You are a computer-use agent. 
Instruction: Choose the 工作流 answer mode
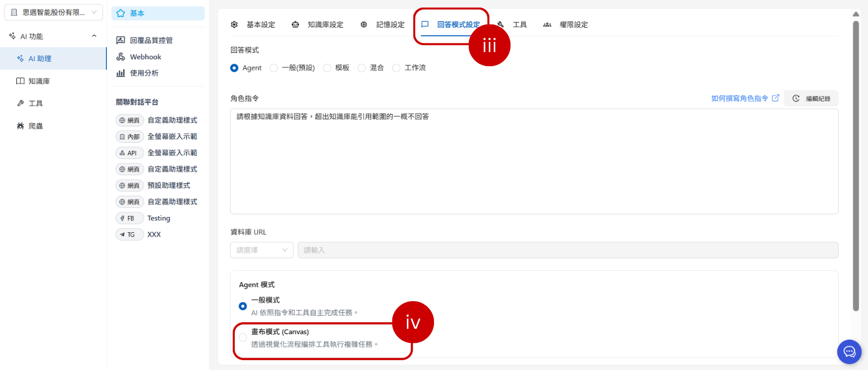(397, 68)
